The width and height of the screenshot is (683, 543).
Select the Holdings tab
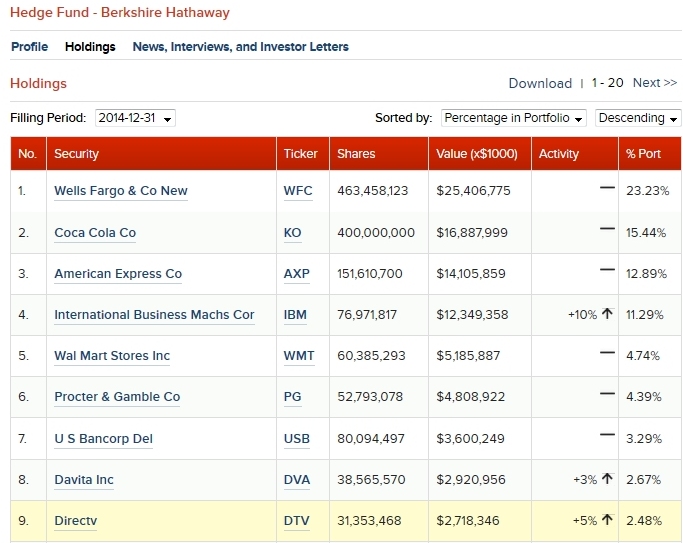(90, 47)
